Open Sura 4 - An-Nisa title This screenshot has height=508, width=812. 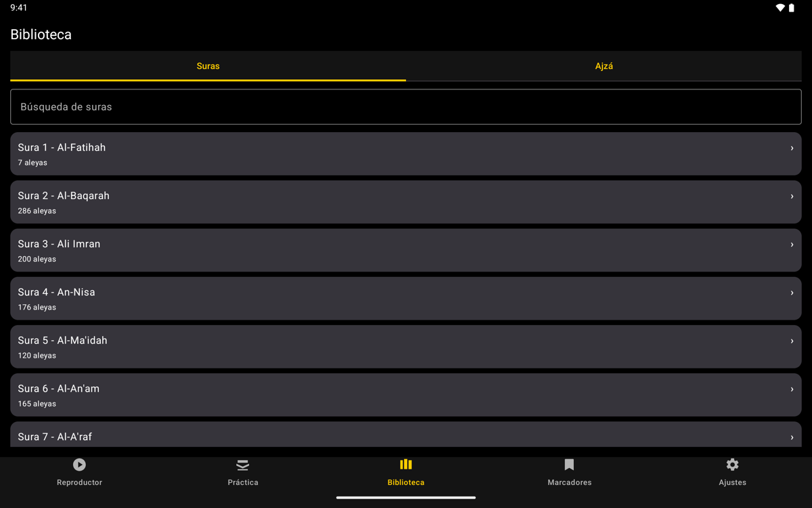[56, 292]
